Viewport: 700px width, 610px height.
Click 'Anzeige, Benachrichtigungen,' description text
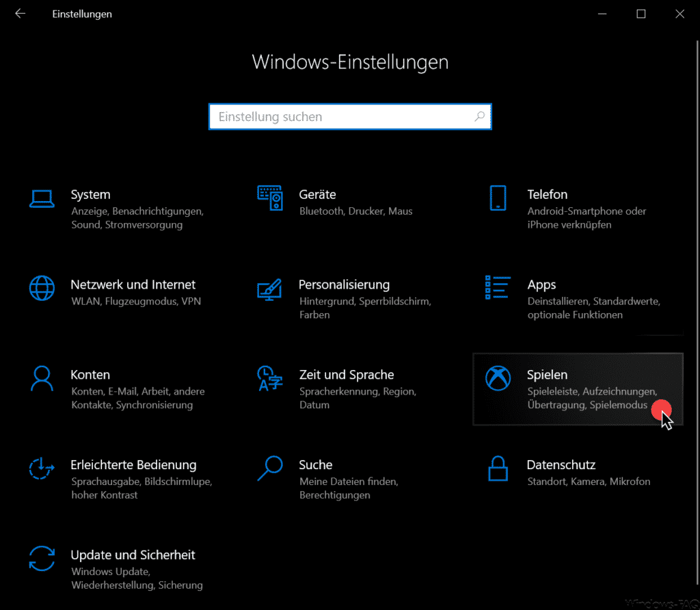[x=137, y=211]
